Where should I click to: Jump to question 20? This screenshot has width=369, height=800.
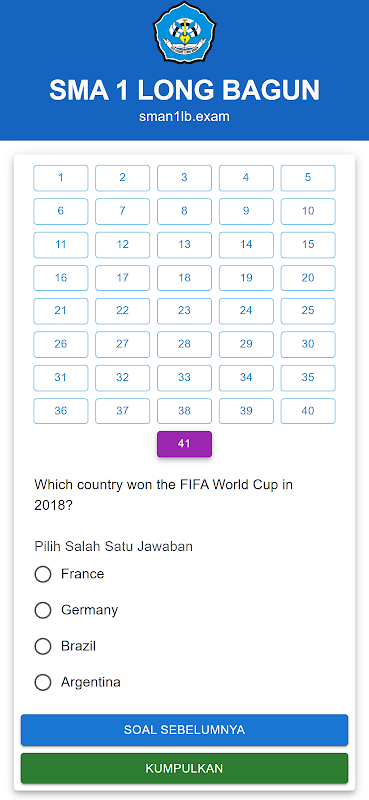click(x=308, y=278)
